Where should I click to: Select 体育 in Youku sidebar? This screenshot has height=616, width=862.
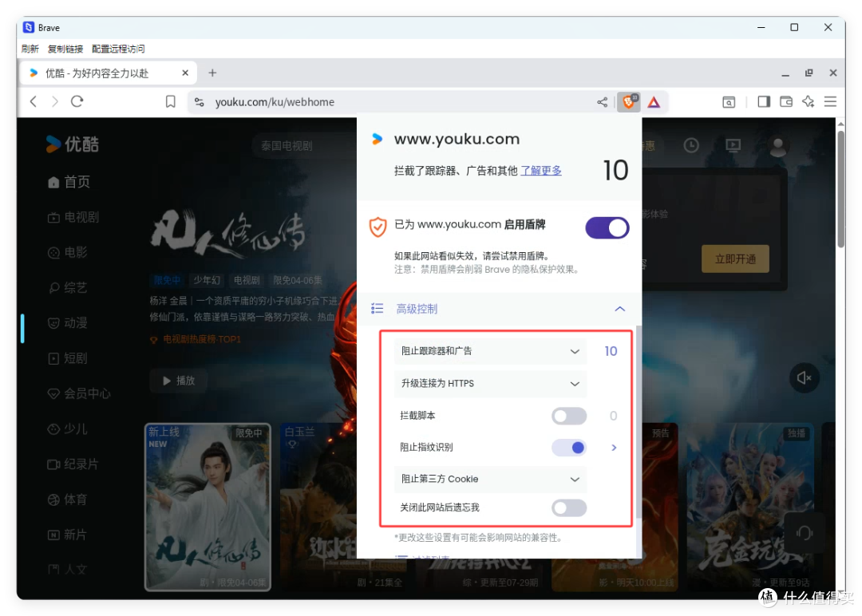pyautogui.click(x=68, y=500)
